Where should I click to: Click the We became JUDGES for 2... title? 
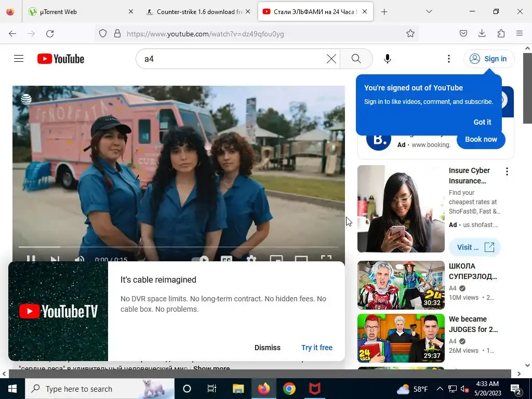(473, 324)
